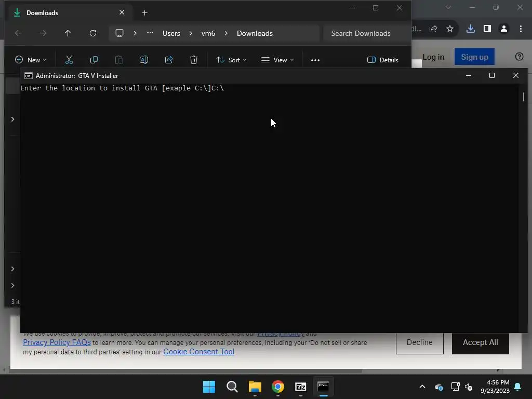This screenshot has height=399, width=532.
Task: Click the GTA V Installer scrollbar thumb
Action: coord(524,97)
